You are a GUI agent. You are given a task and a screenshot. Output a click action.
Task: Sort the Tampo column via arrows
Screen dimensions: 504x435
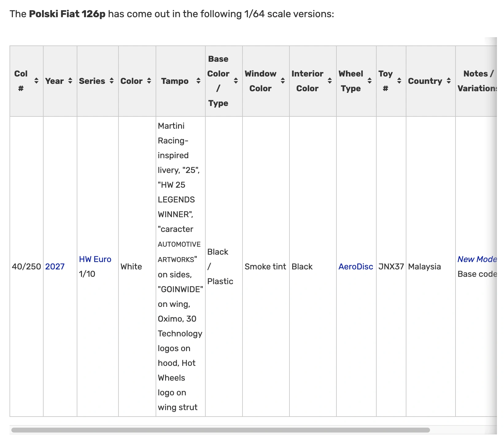(x=199, y=81)
